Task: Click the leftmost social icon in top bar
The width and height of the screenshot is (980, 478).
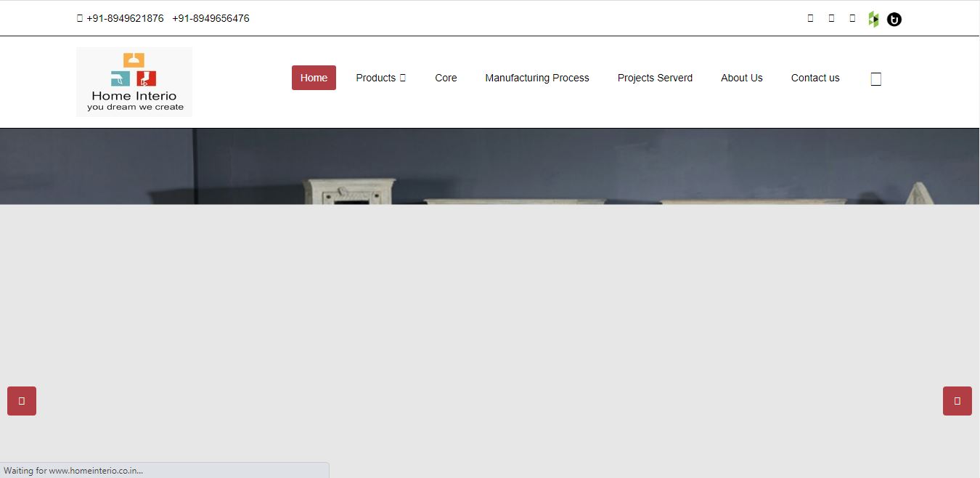Action: (x=810, y=18)
